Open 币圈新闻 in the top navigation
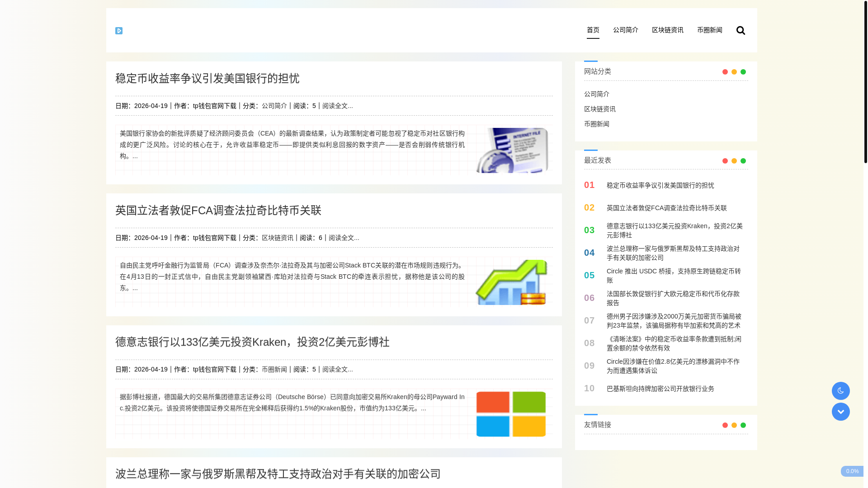Screen dimensions: 868x488 pyautogui.click(x=710, y=30)
